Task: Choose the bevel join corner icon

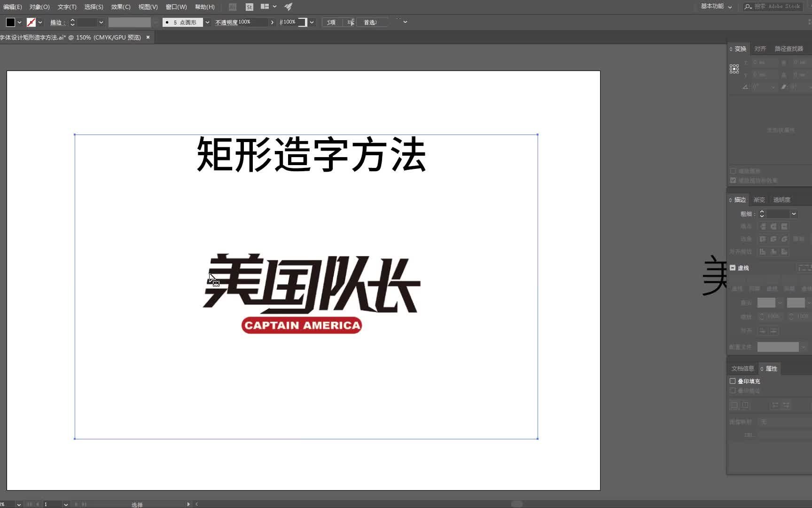Action: click(x=784, y=239)
